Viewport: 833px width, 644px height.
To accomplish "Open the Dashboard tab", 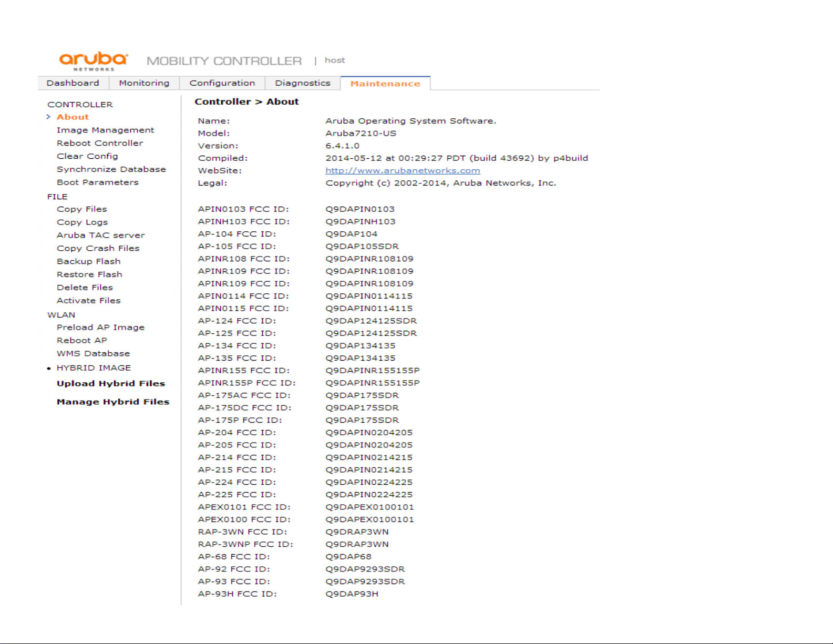I will [73, 83].
